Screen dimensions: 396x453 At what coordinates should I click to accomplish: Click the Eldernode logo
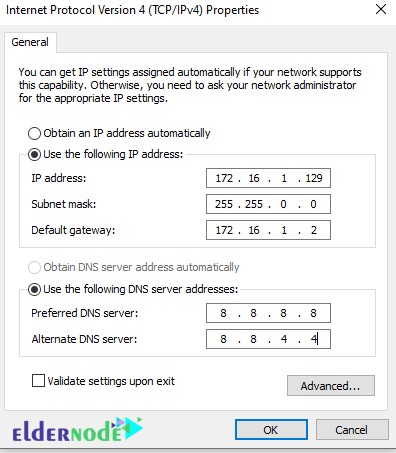pyautogui.click(x=78, y=430)
